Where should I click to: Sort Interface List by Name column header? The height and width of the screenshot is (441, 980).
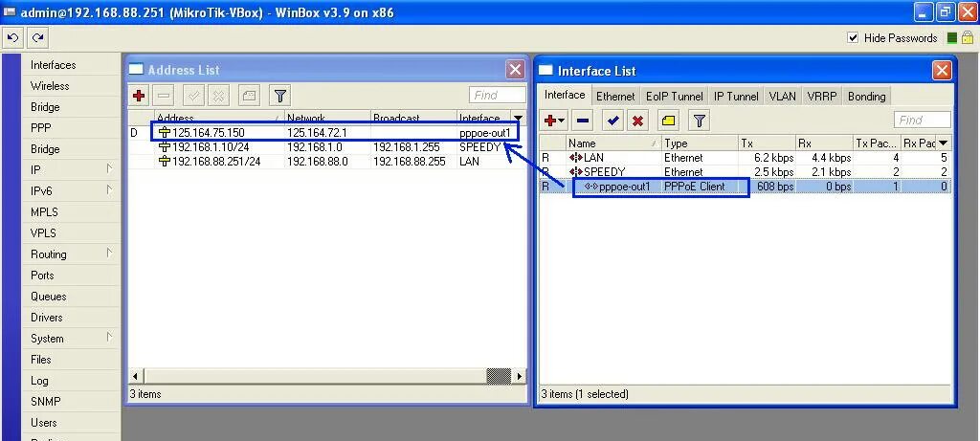pos(613,143)
